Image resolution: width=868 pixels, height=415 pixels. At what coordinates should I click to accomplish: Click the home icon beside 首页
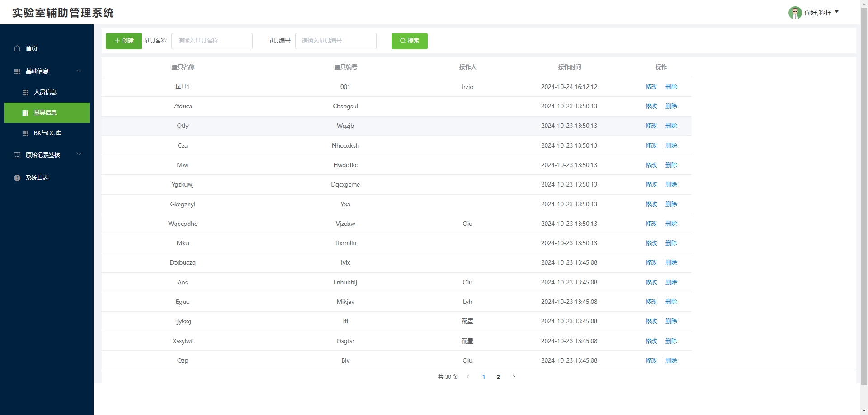click(17, 48)
